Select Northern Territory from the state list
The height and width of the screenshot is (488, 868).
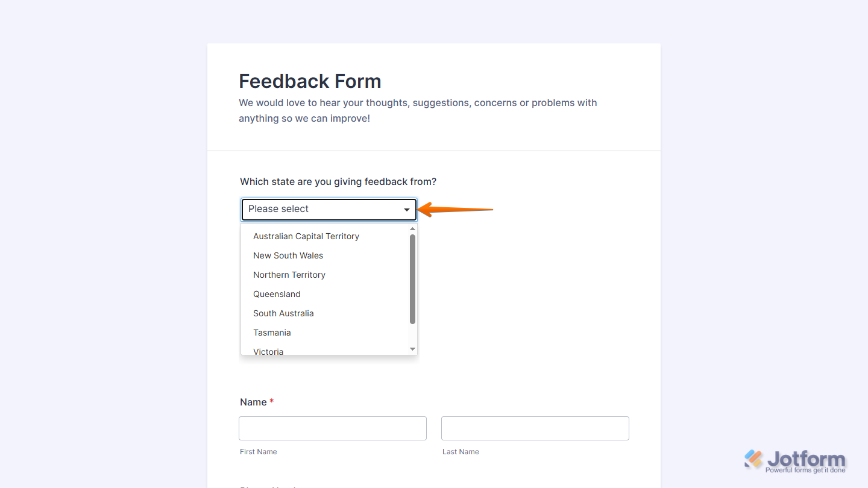click(289, 275)
